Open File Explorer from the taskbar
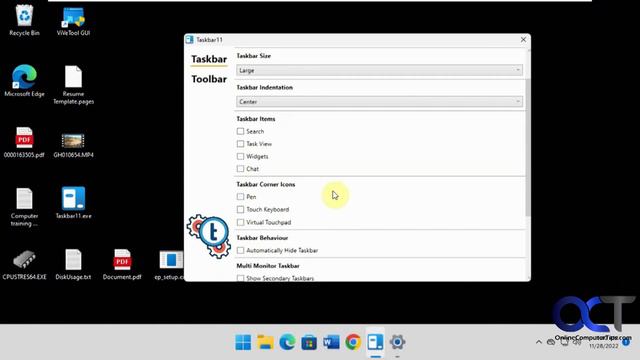 coord(265,342)
